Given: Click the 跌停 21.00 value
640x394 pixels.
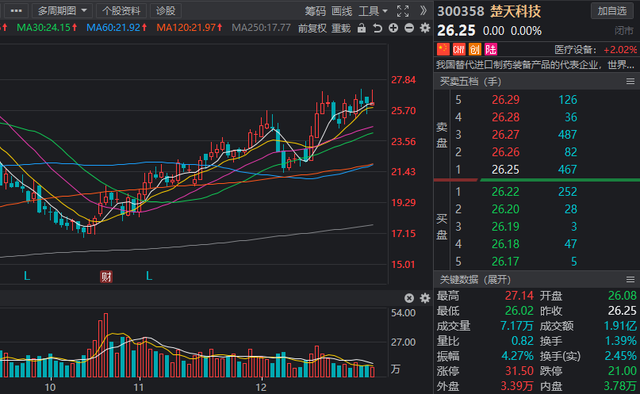Looking at the screenshot, I should pos(622,371).
